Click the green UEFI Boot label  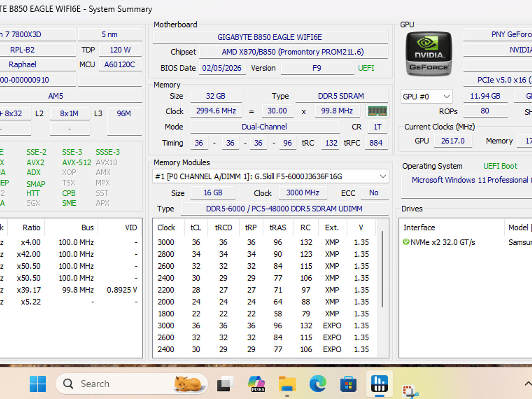point(500,166)
